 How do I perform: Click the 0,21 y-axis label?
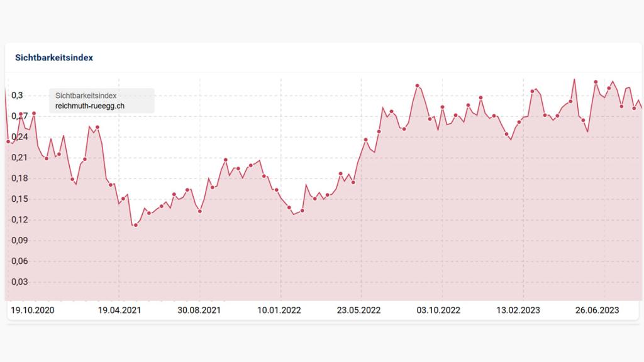point(19,158)
